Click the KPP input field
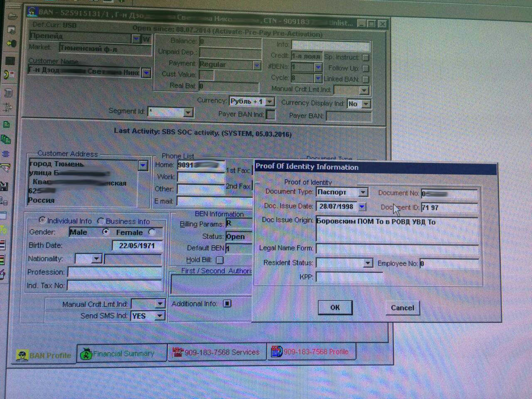Screen dimensions: 532x399 point(349,277)
